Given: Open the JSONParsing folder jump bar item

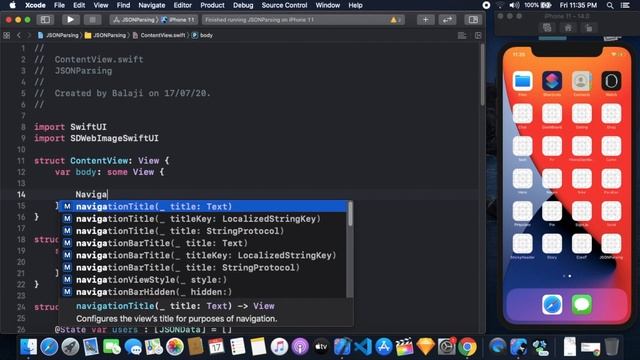Looking at the screenshot, I should coord(105,36).
